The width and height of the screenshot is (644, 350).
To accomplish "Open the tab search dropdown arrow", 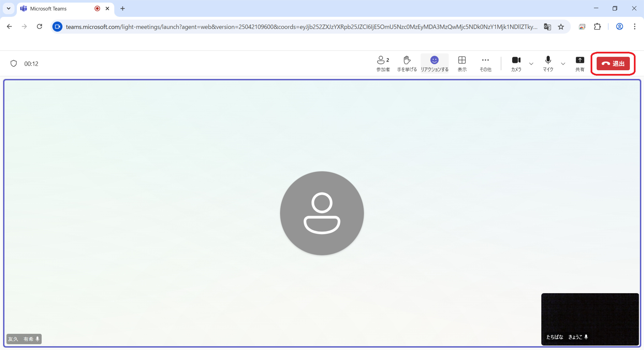I will pyautogui.click(x=8, y=8).
